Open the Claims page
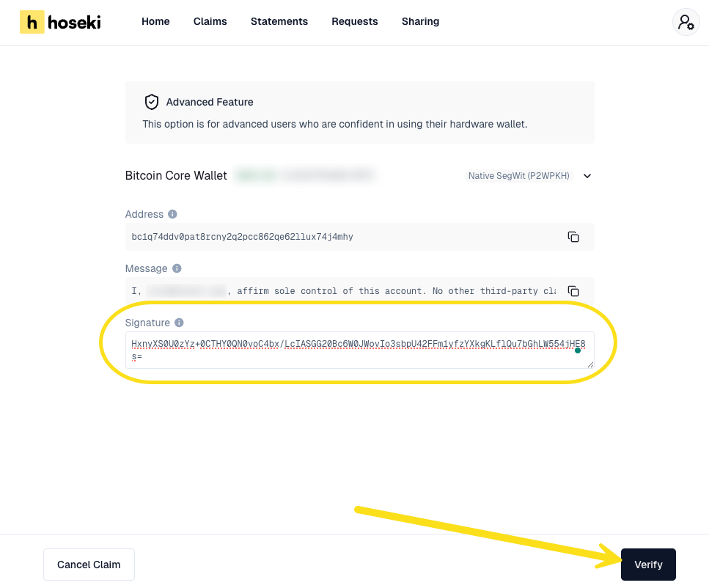 (x=210, y=22)
